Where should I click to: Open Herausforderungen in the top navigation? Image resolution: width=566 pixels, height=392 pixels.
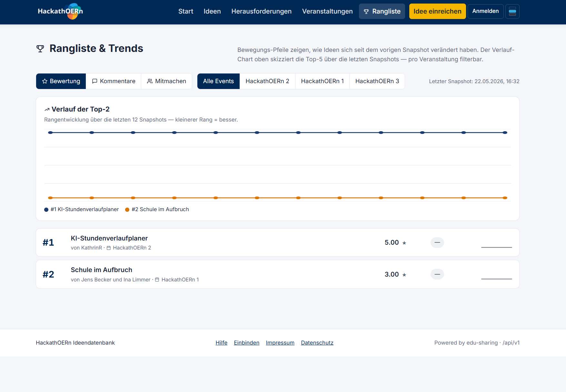(x=262, y=11)
